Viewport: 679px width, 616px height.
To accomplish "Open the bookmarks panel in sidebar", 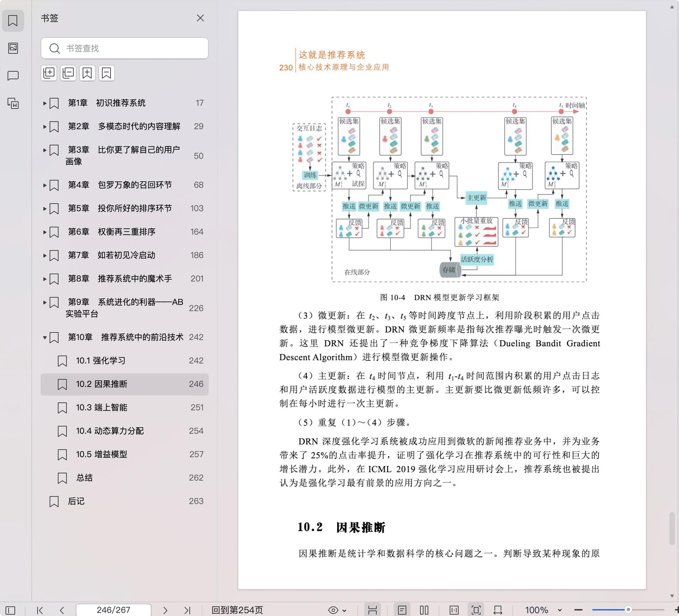I will tap(13, 21).
